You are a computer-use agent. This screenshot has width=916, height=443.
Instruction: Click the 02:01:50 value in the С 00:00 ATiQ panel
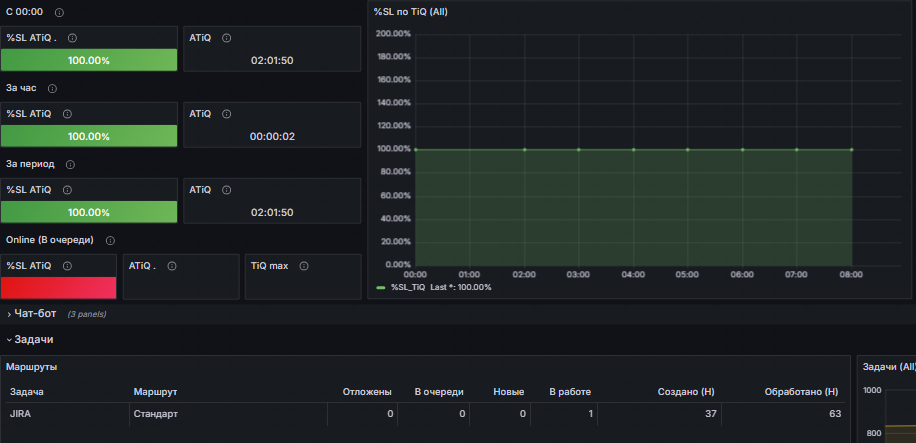pos(272,61)
